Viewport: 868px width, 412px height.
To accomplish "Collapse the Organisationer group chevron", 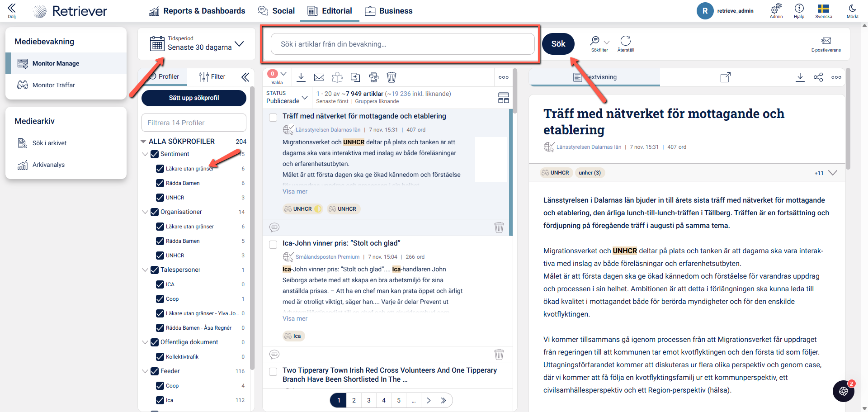I will coord(145,212).
